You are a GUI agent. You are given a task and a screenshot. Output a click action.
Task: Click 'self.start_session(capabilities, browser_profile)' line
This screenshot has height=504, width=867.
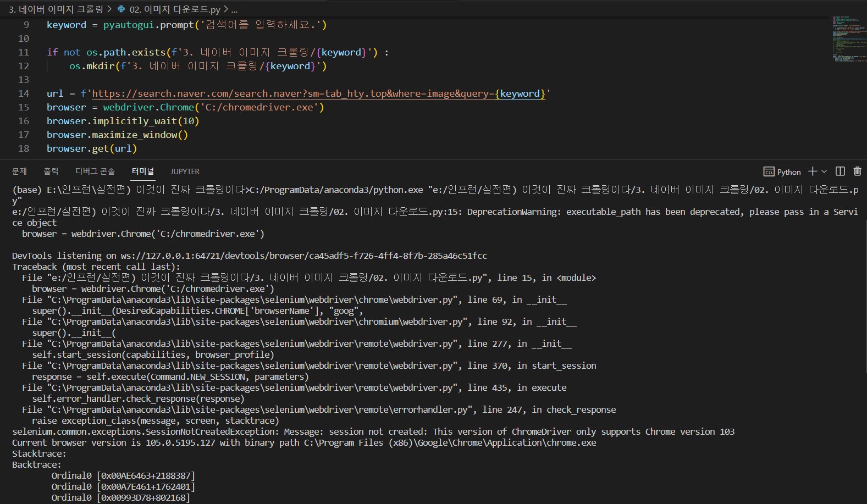153,355
